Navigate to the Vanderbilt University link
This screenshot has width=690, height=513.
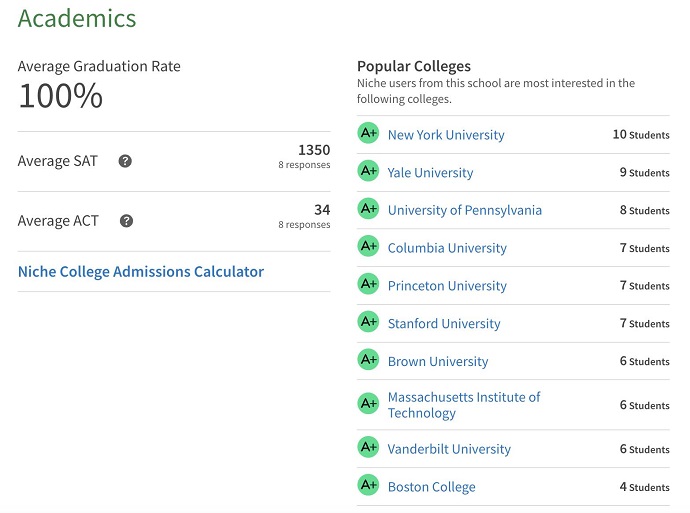[x=449, y=450]
